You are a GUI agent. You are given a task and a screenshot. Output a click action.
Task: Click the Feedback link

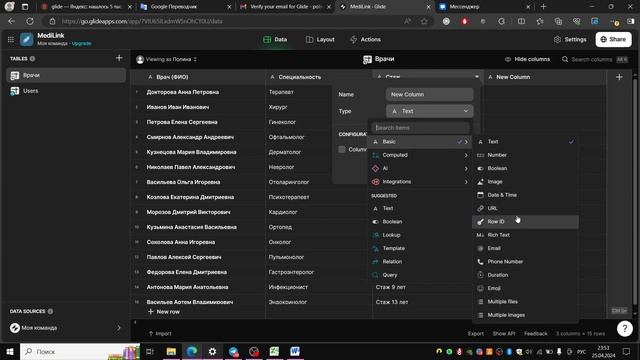pyautogui.click(x=536, y=333)
